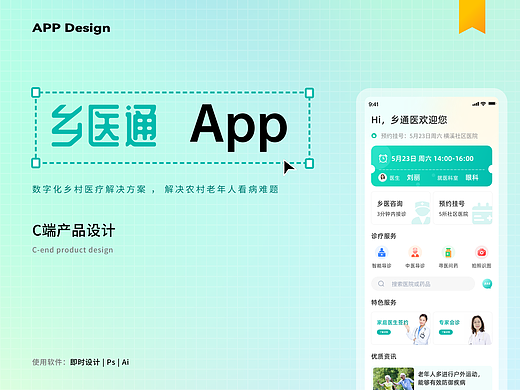Click the large black "App" word

coord(239,127)
